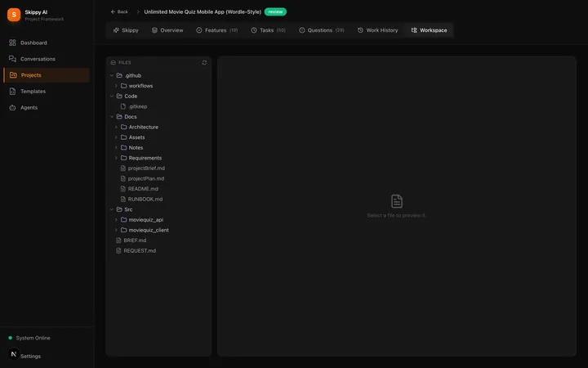The image size is (588, 368).
Task: Refresh the Files panel
Action: (204, 62)
